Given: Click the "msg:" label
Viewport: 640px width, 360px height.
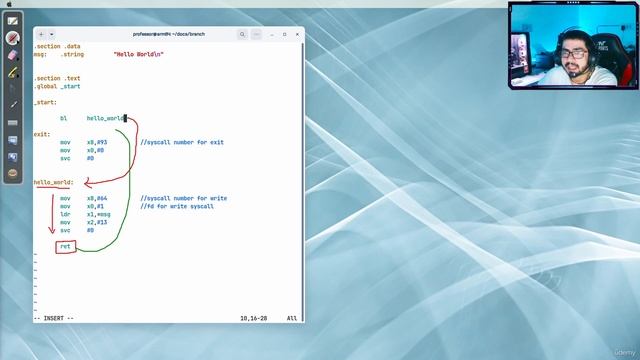Looking at the screenshot, I should point(40,54).
